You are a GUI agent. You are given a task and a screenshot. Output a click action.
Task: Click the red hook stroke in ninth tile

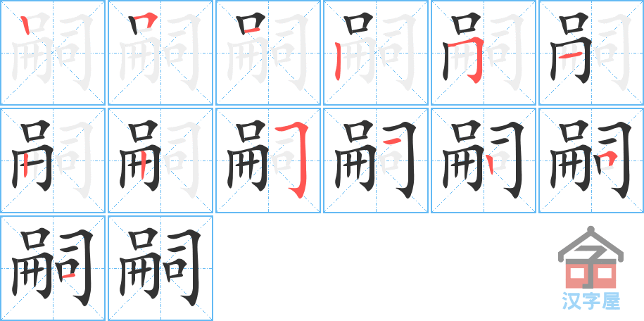click(x=294, y=161)
